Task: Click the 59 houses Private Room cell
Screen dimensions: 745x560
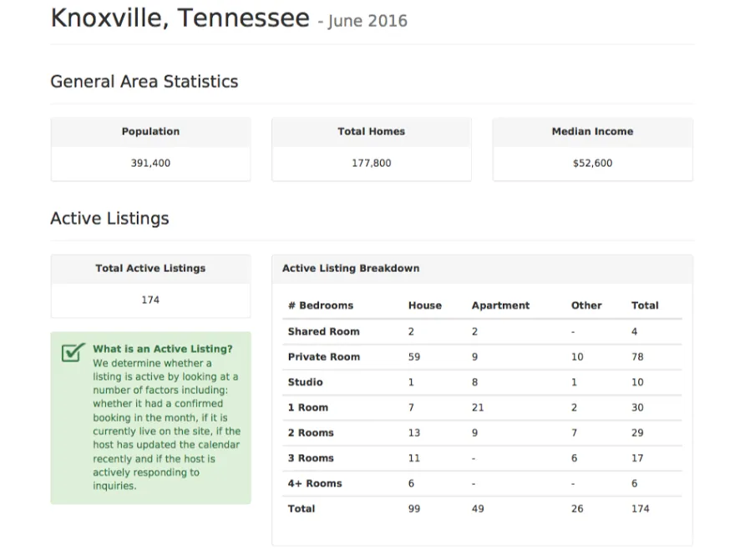Action: tap(413, 357)
